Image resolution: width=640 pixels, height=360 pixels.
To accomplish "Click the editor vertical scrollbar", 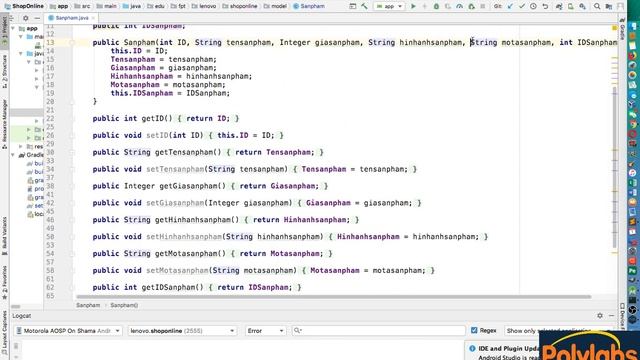I will 615,167.
